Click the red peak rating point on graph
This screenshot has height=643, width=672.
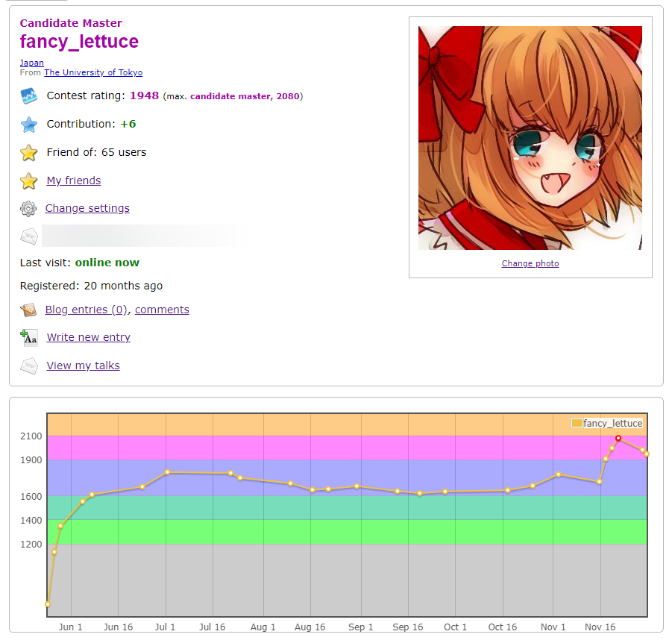[618, 438]
